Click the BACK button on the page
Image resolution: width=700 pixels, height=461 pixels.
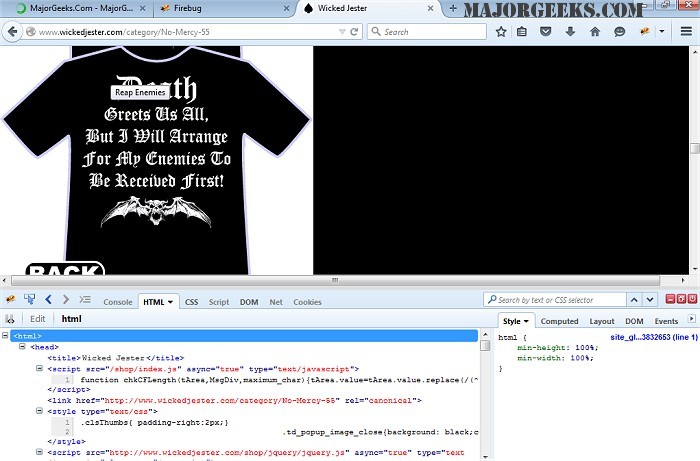click(x=65, y=268)
